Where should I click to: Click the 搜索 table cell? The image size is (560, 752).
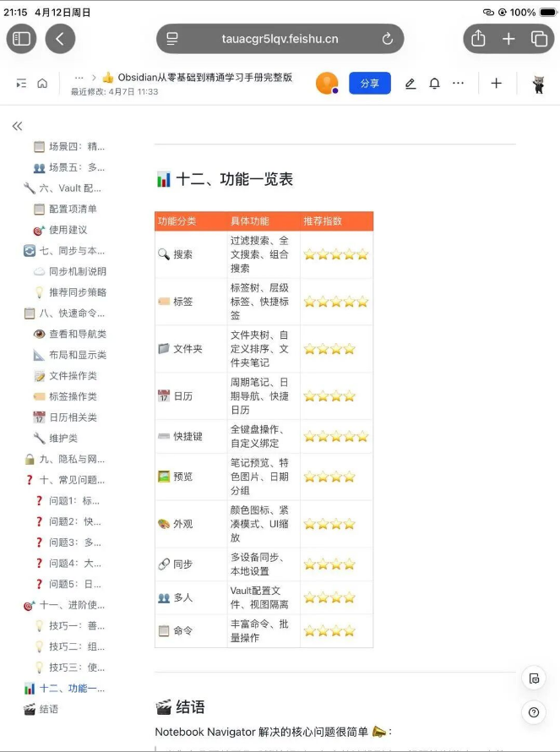click(x=191, y=254)
